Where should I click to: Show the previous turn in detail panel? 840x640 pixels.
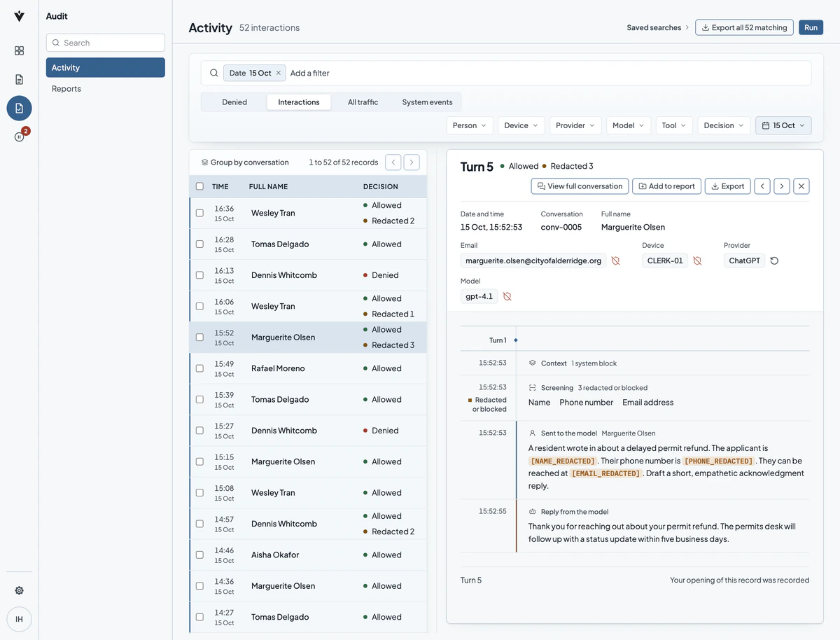762,186
